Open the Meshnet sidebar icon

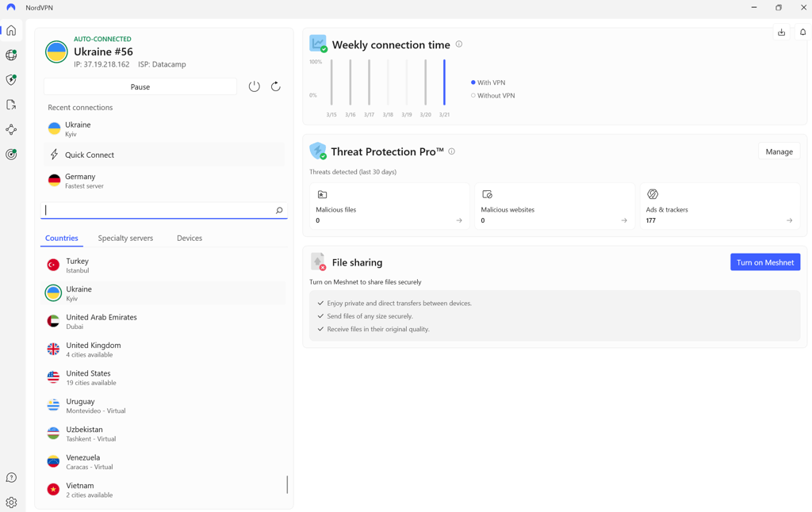click(x=11, y=129)
